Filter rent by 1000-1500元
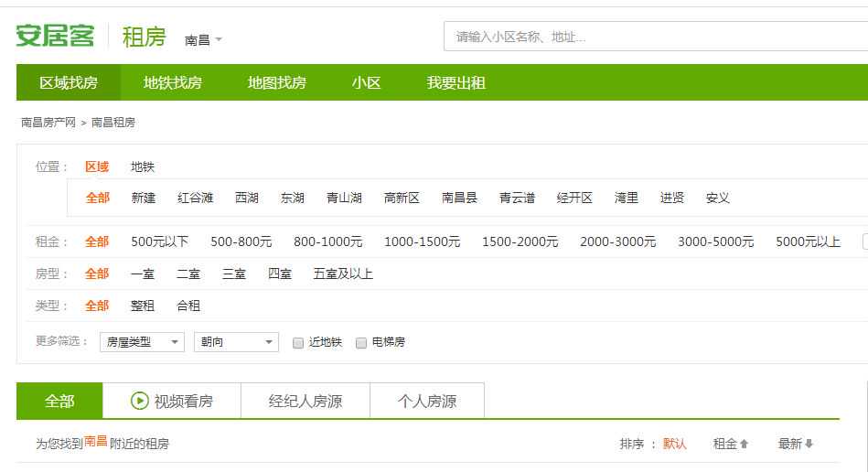This screenshot has height=472, width=868. pos(422,241)
